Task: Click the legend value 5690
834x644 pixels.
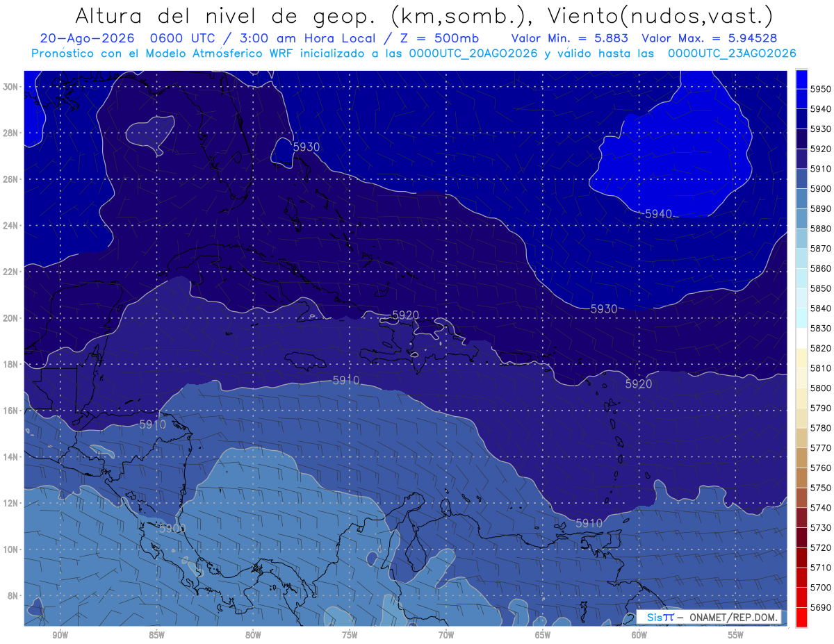Action: click(x=820, y=607)
